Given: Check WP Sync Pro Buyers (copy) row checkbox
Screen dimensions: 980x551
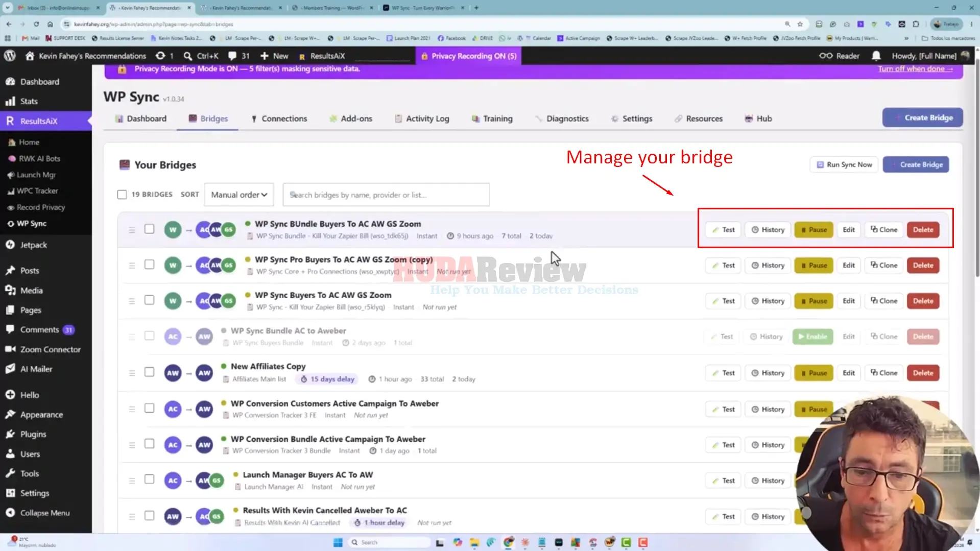Looking at the screenshot, I should pos(149,265).
